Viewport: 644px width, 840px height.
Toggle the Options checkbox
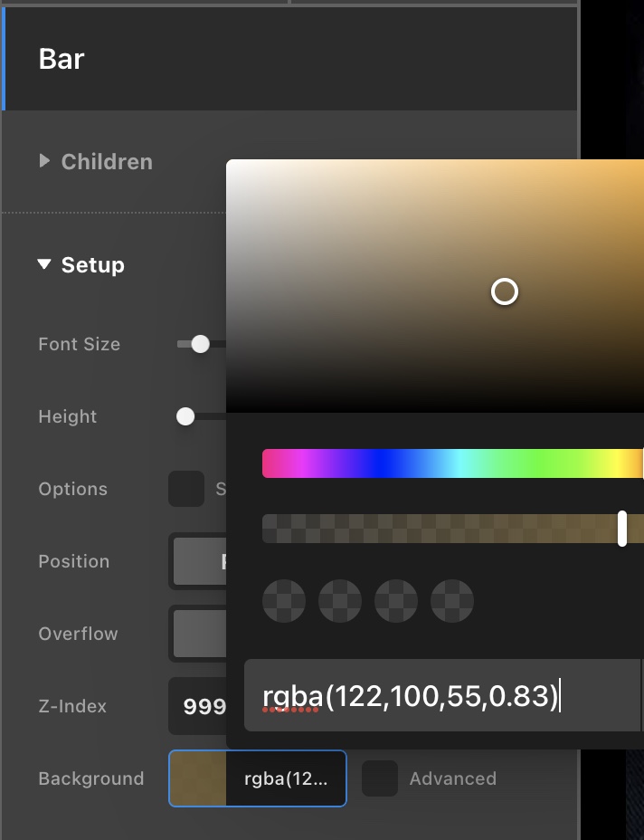point(186,489)
